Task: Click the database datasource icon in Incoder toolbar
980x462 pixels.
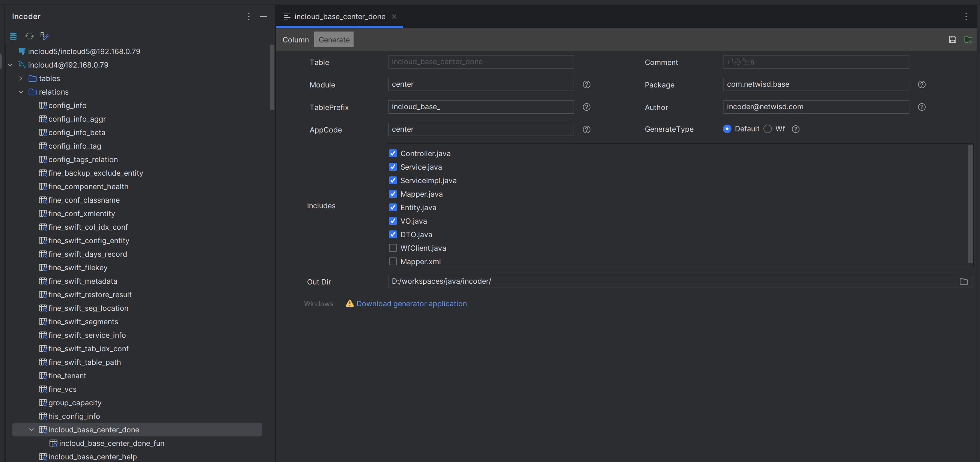Action: pos(13,36)
